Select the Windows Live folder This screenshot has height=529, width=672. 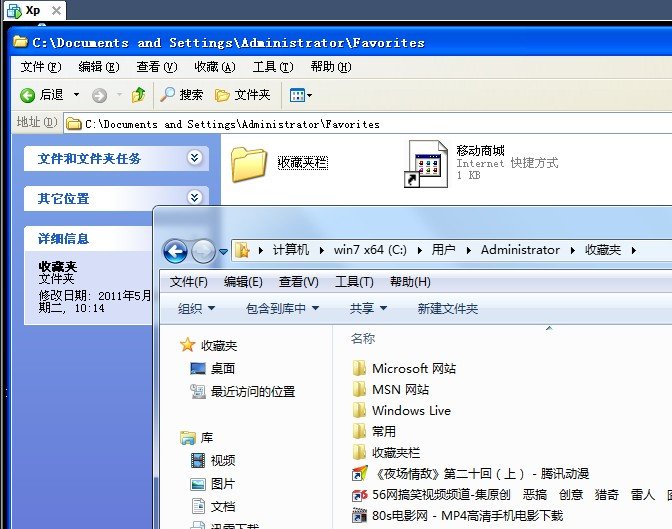pyautogui.click(x=402, y=410)
